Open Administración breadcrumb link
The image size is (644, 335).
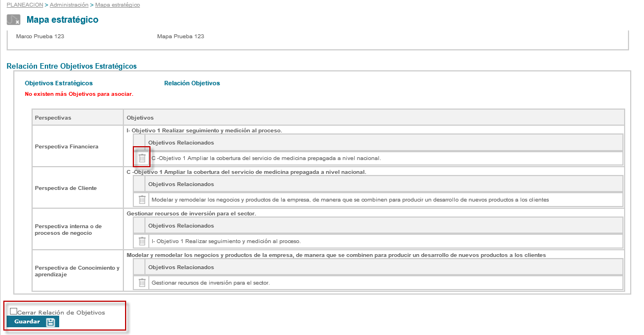point(69,5)
